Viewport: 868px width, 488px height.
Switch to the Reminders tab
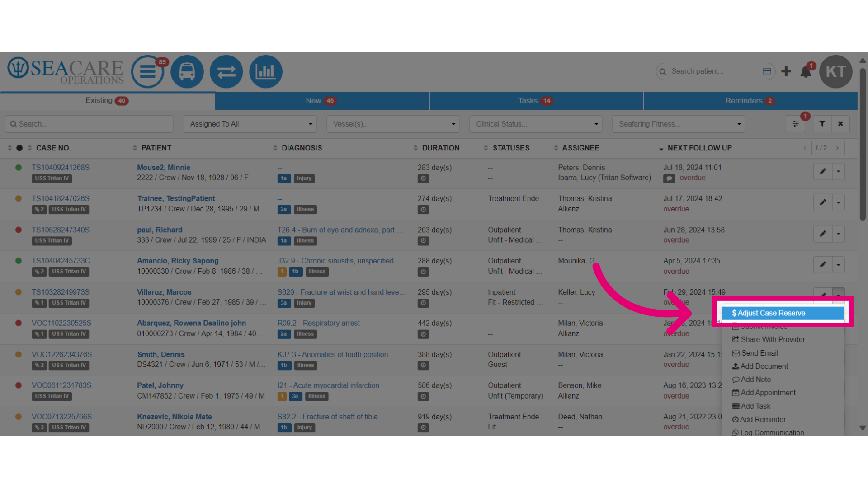[750, 101]
